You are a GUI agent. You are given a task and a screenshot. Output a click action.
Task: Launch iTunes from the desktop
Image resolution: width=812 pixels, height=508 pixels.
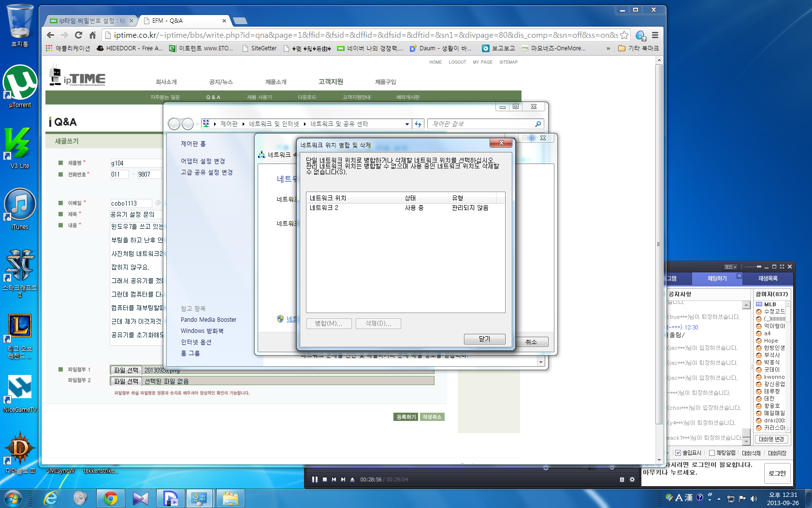pyautogui.click(x=20, y=209)
